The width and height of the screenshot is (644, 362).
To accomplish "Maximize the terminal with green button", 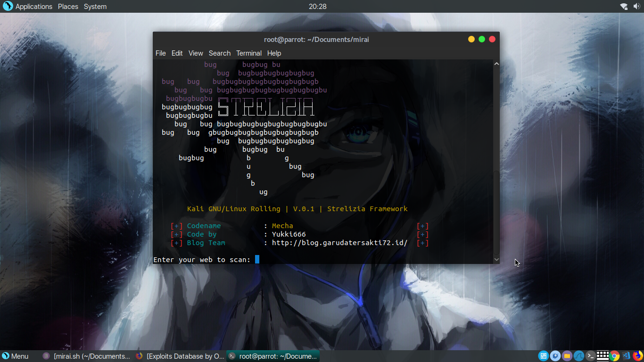I will (482, 39).
